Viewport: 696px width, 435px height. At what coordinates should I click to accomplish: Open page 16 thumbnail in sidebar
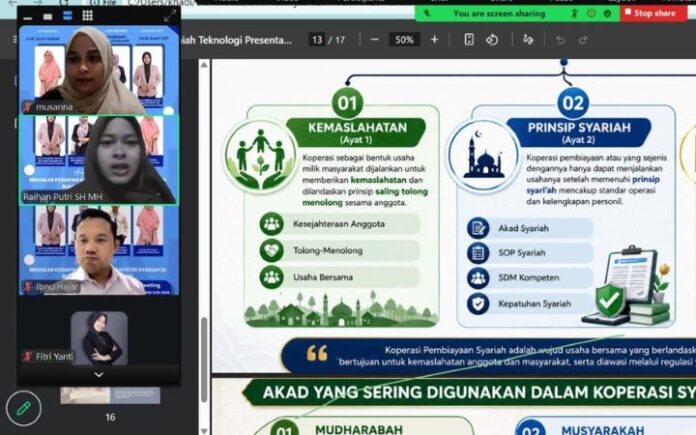(x=110, y=396)
